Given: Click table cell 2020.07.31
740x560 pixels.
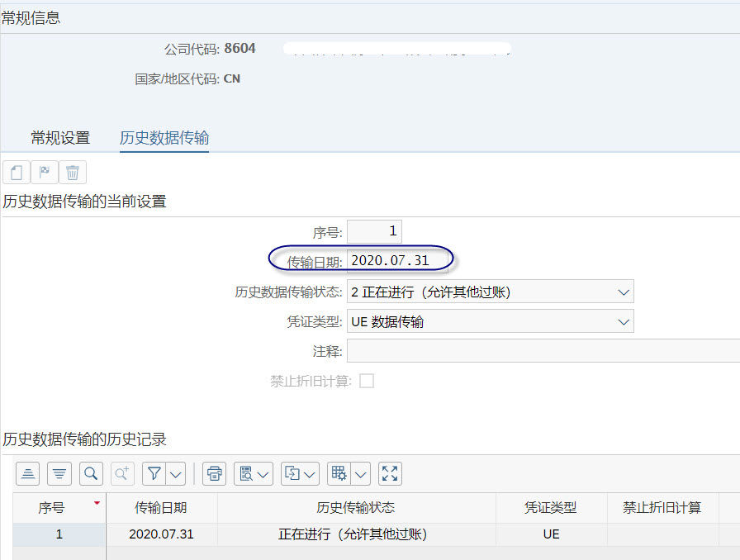Looking at the screenshot, I should pyautogui.click(x=161, y=534).
